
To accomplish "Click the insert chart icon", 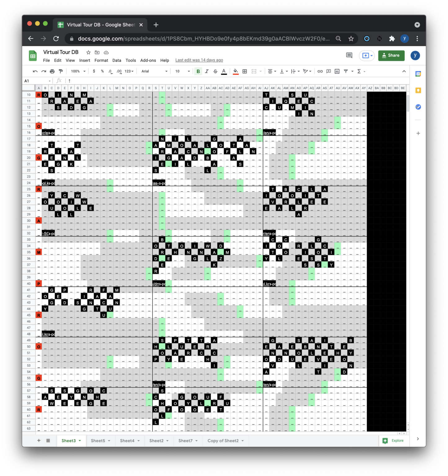I will [337, 71].
